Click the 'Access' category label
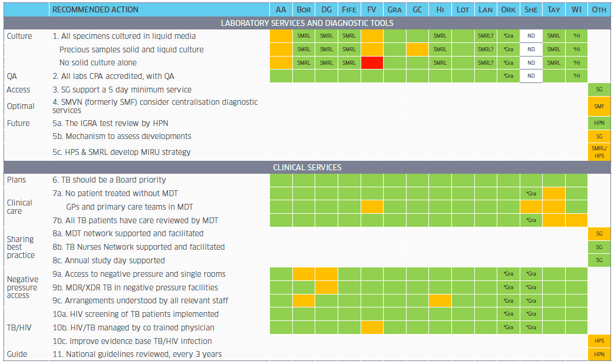Viewport: 614px width, 364px height. (x=18, y=90)
